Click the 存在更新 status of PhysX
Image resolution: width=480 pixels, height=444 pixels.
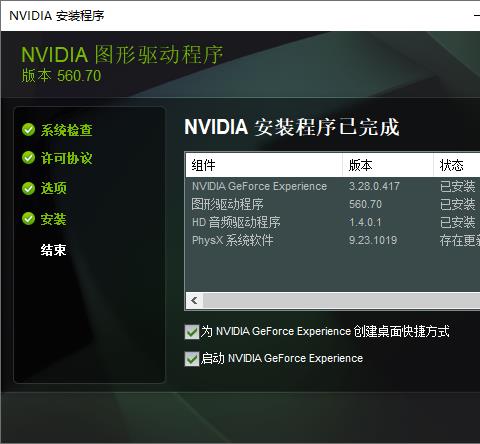pyautogui.click(x=460, y=240)
